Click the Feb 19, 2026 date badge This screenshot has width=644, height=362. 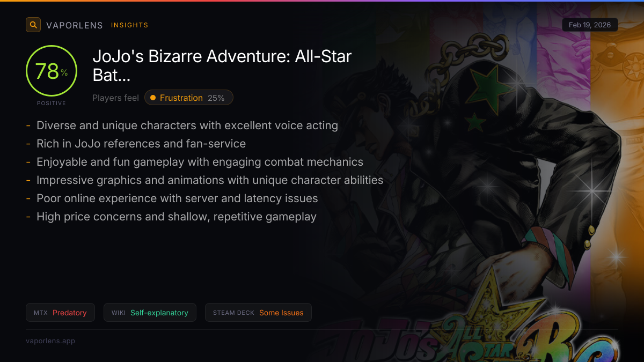tap(590, 25)
